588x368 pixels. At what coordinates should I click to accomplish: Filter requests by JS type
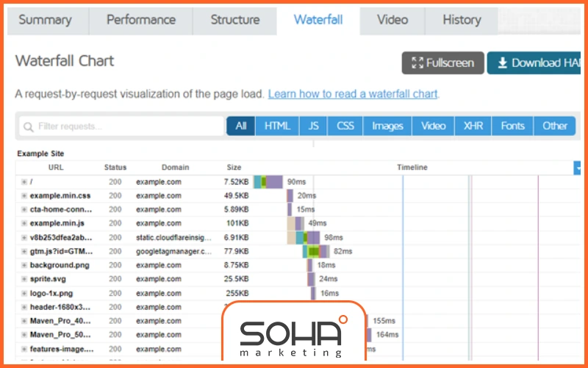313,126
